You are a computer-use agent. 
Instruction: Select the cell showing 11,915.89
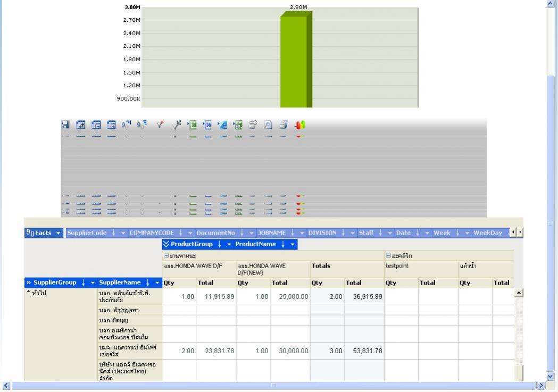pyautogui.click(x=216, y=297)
